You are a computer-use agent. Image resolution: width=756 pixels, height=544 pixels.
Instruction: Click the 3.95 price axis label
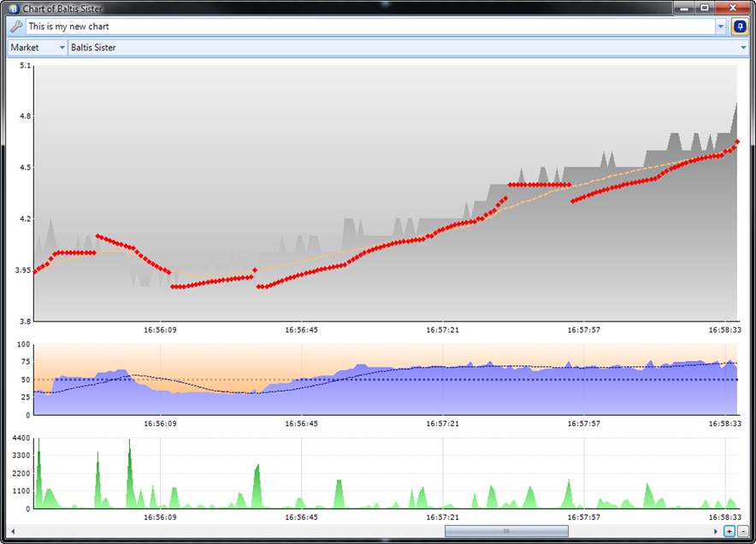tap(22, 270)
